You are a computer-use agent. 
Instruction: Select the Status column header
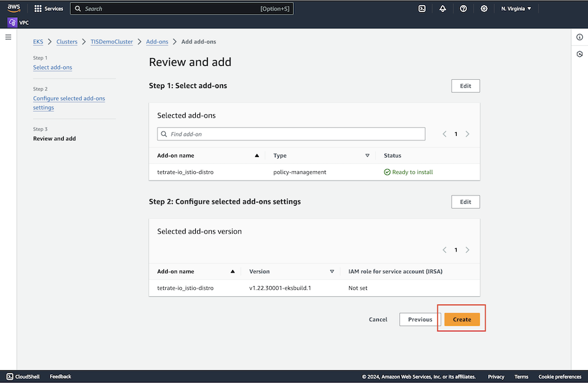(x=393, y=156)
